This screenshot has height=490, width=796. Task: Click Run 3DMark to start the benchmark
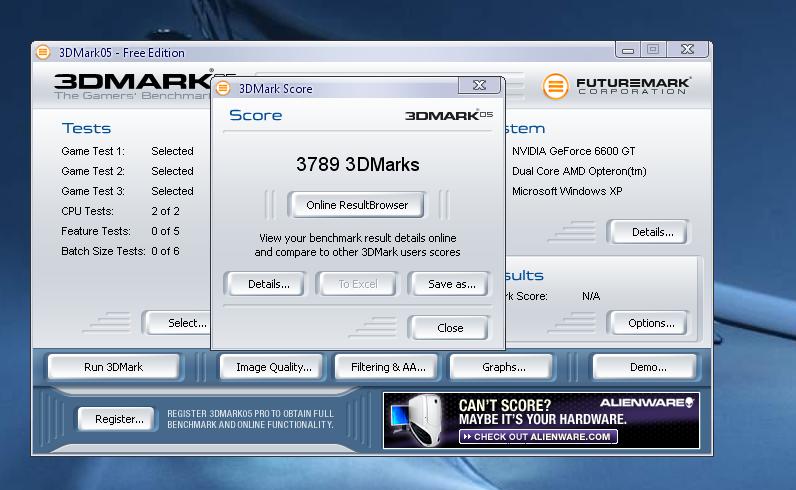pos(113,367)
